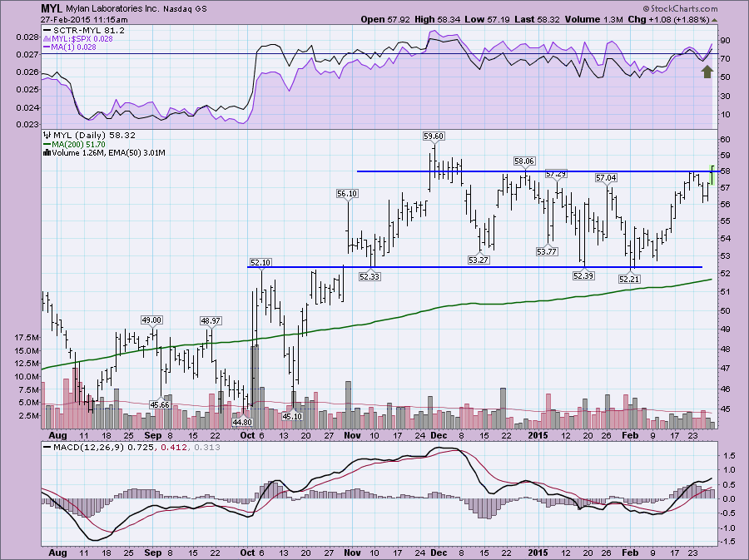Select the 56.10 price callout
749x560 pixels.
tap(346, 193)
